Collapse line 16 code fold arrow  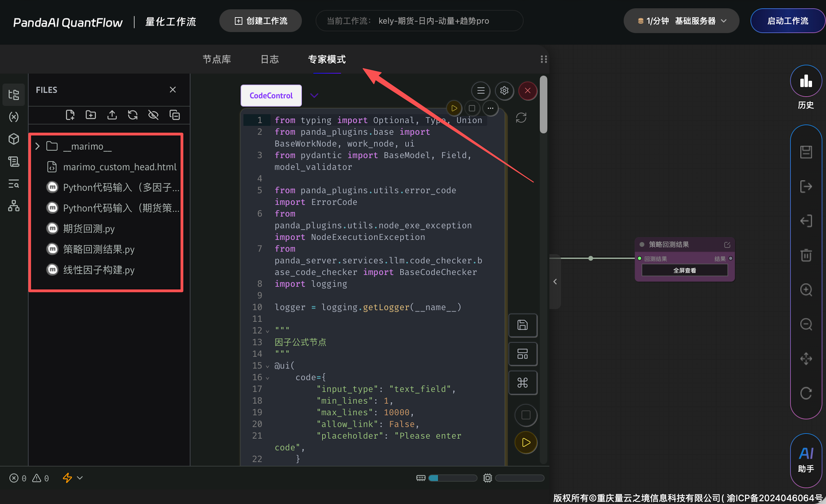(268, 378)
